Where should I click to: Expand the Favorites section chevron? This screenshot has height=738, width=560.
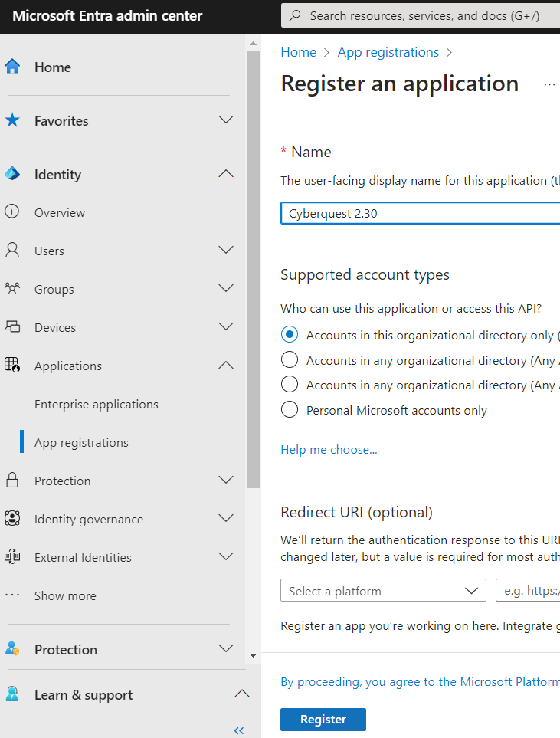(226, 120)
